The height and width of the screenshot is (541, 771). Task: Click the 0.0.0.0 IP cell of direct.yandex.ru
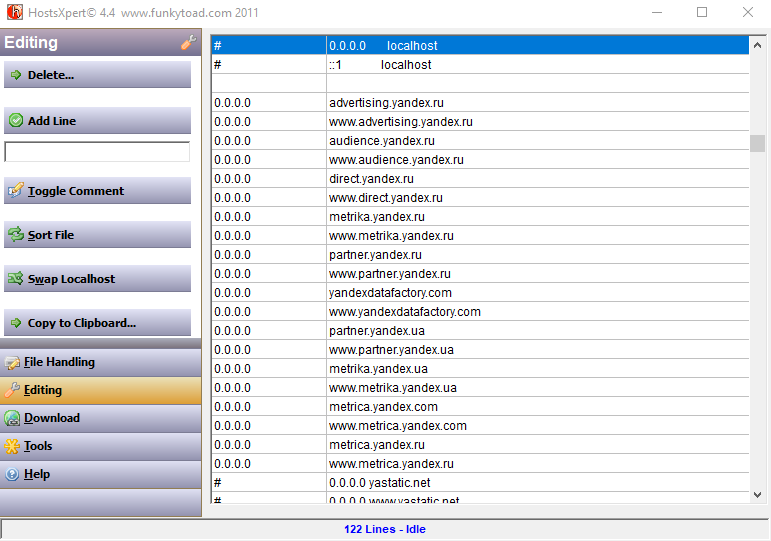[x=269, y=179]
